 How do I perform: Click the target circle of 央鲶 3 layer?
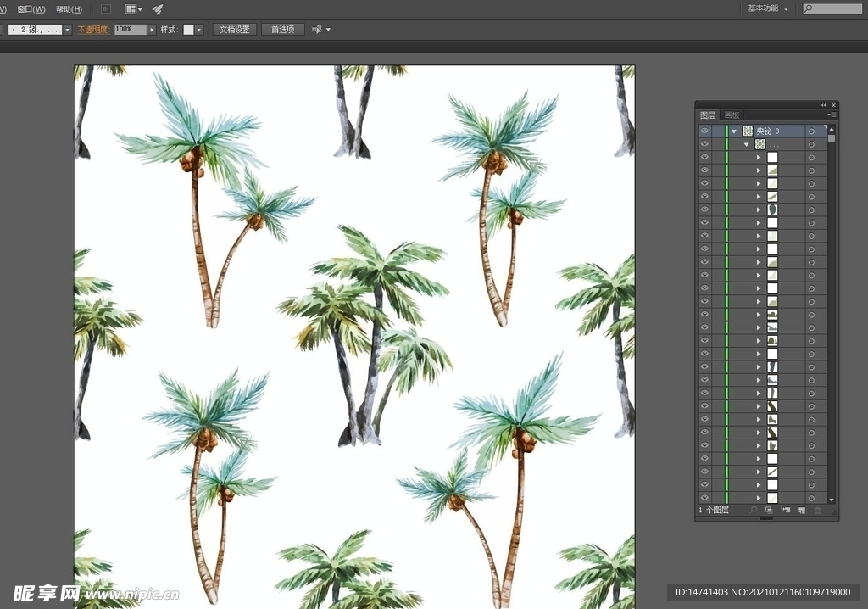pyautogui.click(x=811, y=131)
